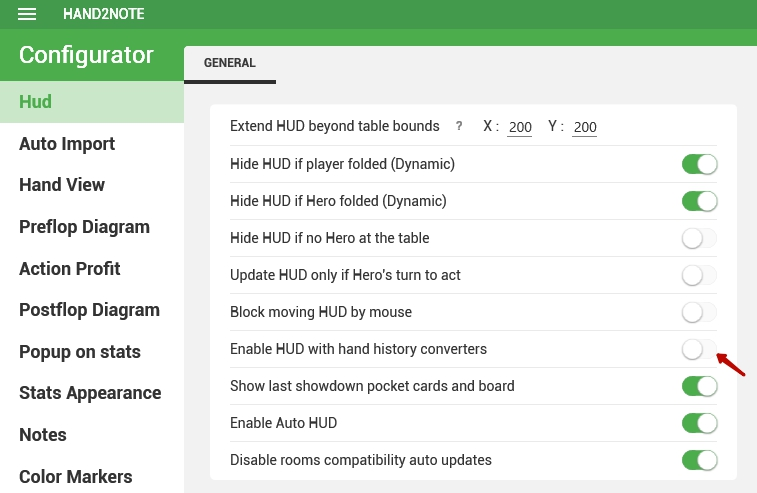Enable Hide HUD if no Hero at table

pyautogui.click(x=700, y=238)
